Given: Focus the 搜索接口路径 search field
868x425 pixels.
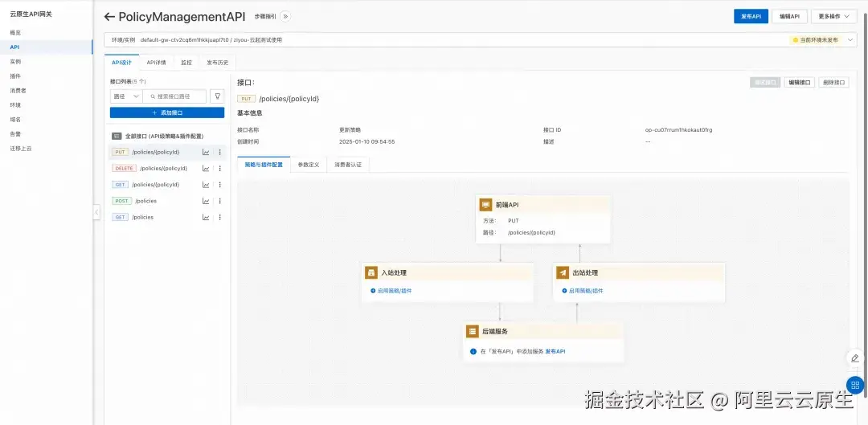Looking at the screenshot, I should 175,96.
